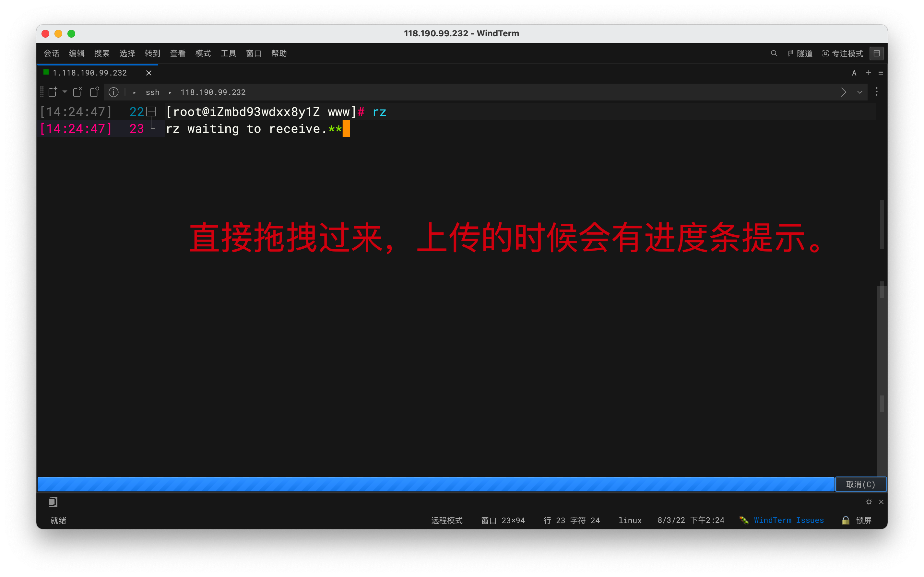Click the 取消(C) cancel button

(860, 484)
